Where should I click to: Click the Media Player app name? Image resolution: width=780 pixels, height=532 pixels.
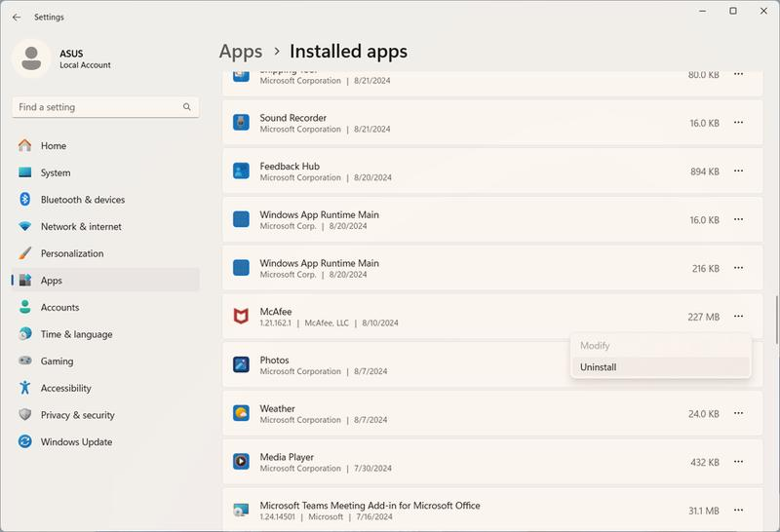[x=287, y=457]
